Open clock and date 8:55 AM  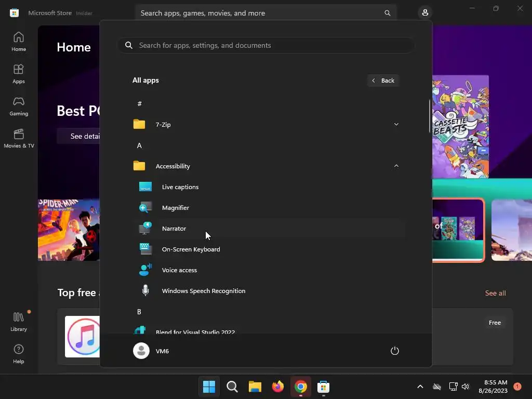point(493,387)
